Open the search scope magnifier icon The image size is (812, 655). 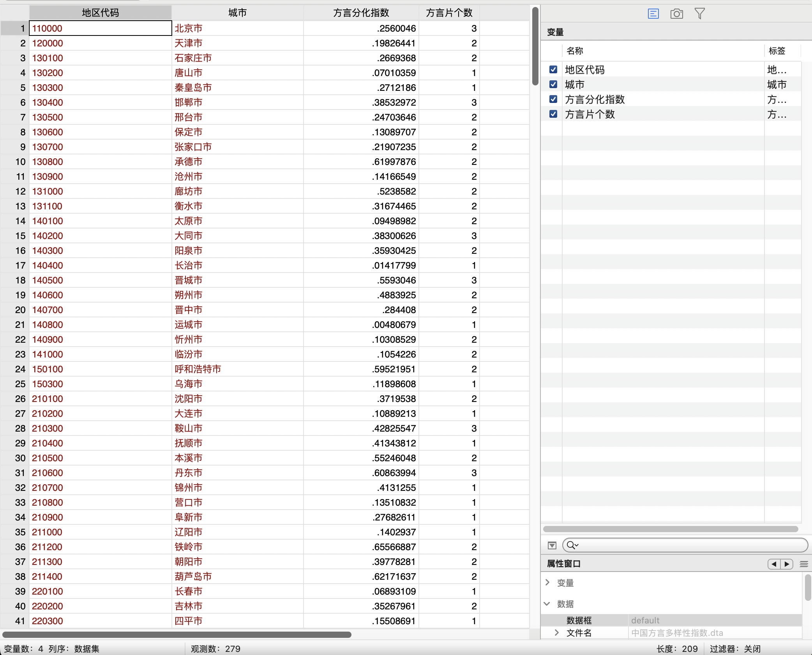tap(572, 545)
